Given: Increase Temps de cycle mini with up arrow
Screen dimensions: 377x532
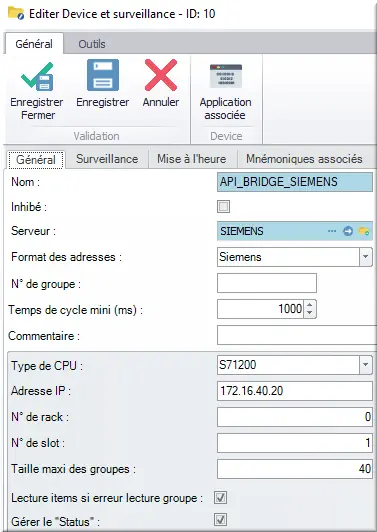Looking at the screenshot, I should (x=309, y=305).
